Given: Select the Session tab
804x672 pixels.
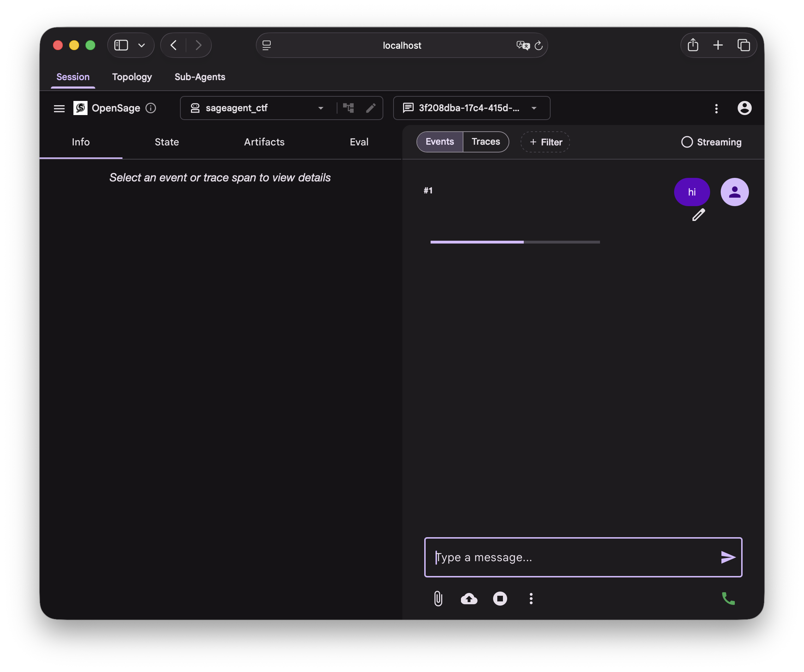Looking at the screenshot, I should [73, 77].
